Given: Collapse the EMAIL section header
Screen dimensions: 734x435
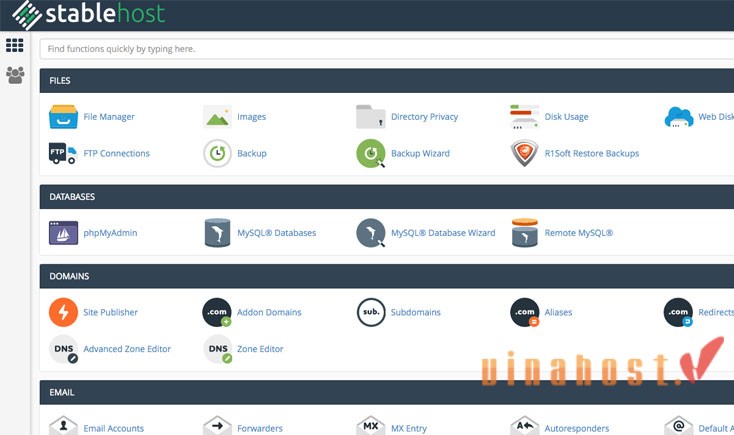Looking at the screenshot, I should coord(387,392).
